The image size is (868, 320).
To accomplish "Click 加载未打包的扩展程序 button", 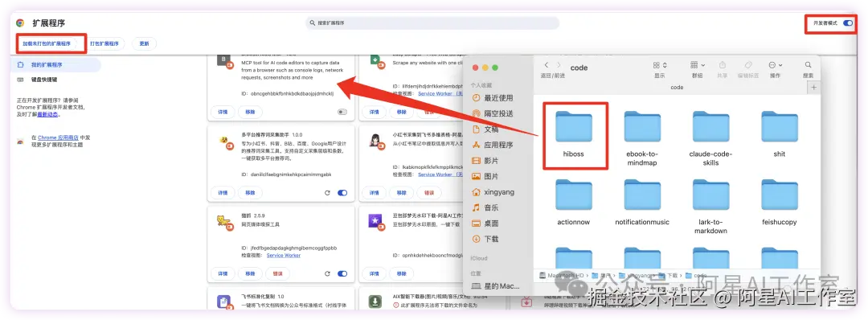I will pyautogui.click(x=47, y=43).
